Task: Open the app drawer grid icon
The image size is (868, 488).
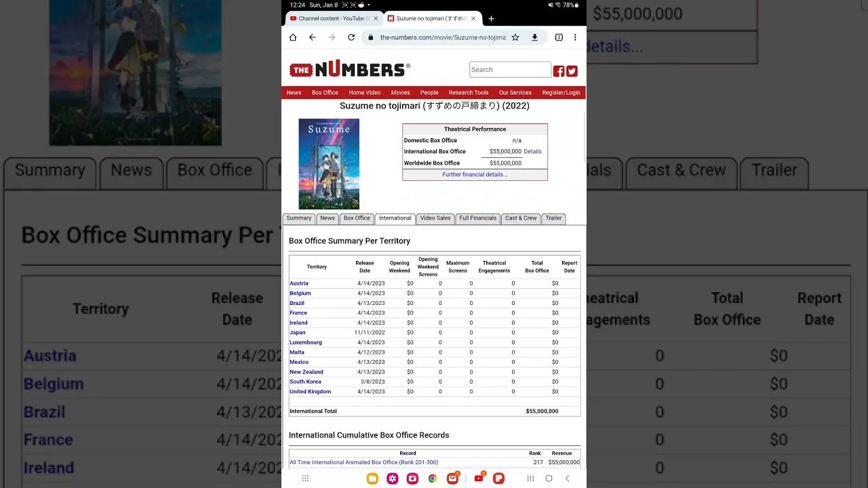Action: click(305, 479)
